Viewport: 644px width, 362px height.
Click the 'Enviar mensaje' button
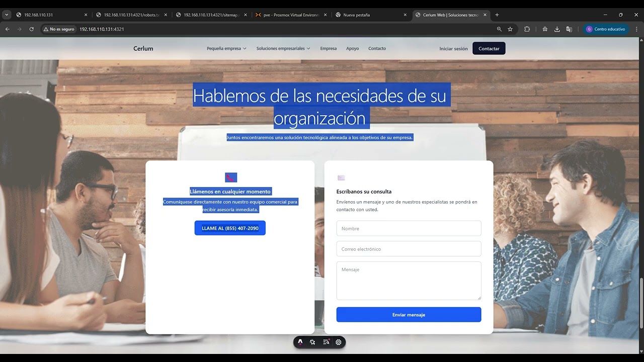pos(409,315)
